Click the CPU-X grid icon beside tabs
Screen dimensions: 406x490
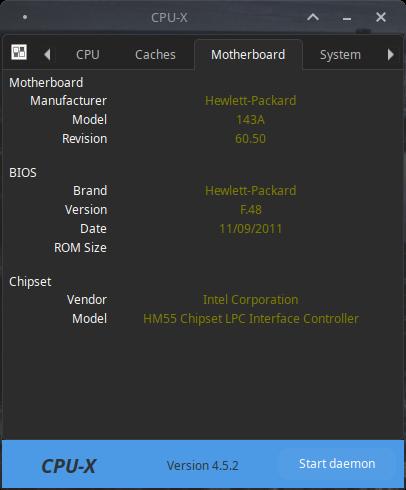point(19,52)
